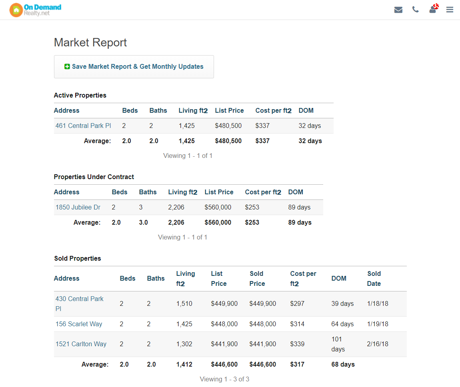Sort Under Contract table by List Price header
The image size is (460, 387).
click(x=219, y=192)
